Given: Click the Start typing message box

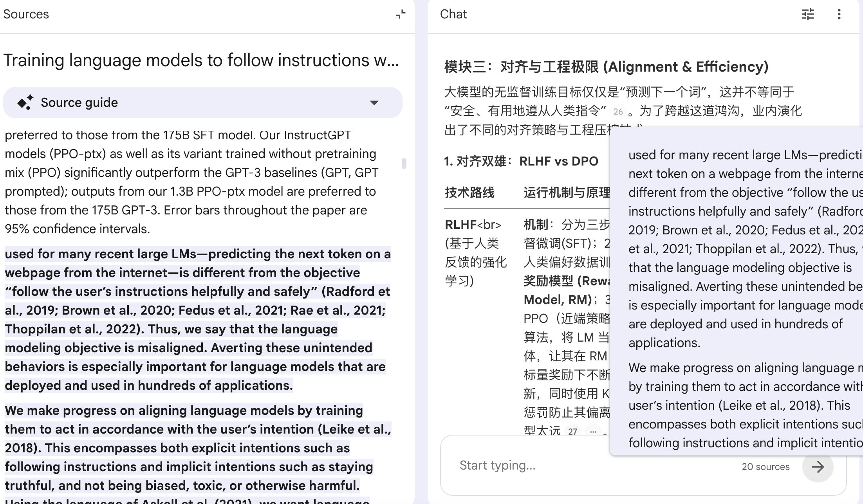Looking at the screenshot, I should tap(587, 465).
